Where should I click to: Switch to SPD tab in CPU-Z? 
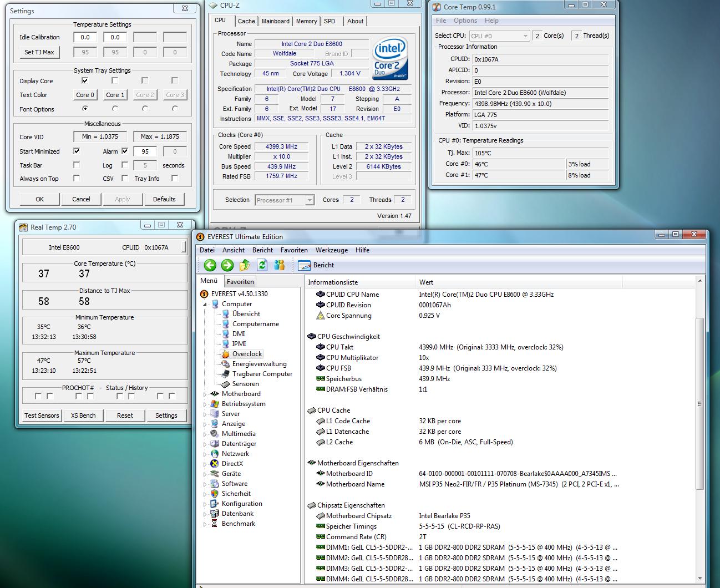pyautogui.click(x=329, y=21)
